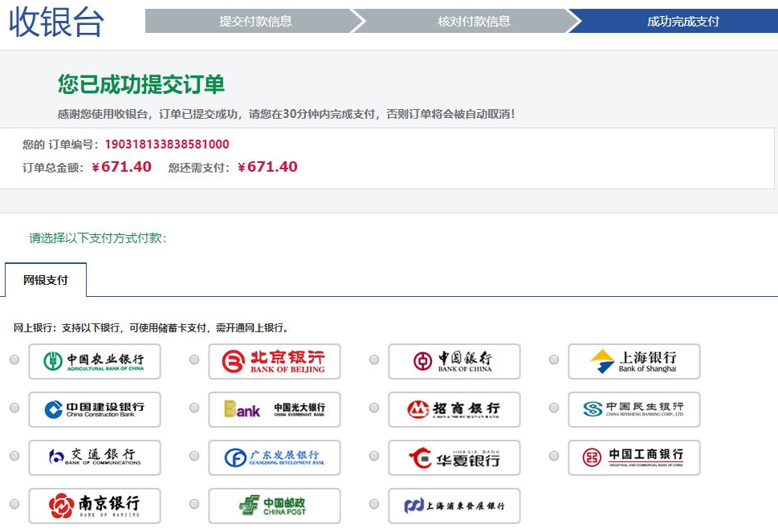The width and height of the screenshot is (778, 532).
Task: Click the Bank of Beijing logo
Action: (x=275, y=361)
